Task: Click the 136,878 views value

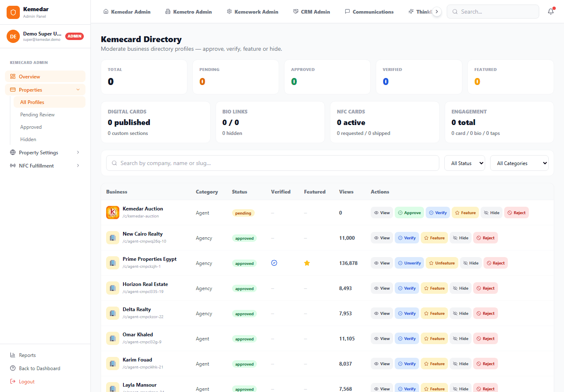Action: point(348,263)
